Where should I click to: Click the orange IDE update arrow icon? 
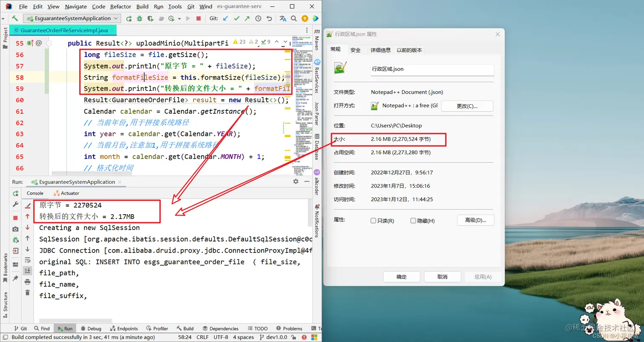pos(305,18)
